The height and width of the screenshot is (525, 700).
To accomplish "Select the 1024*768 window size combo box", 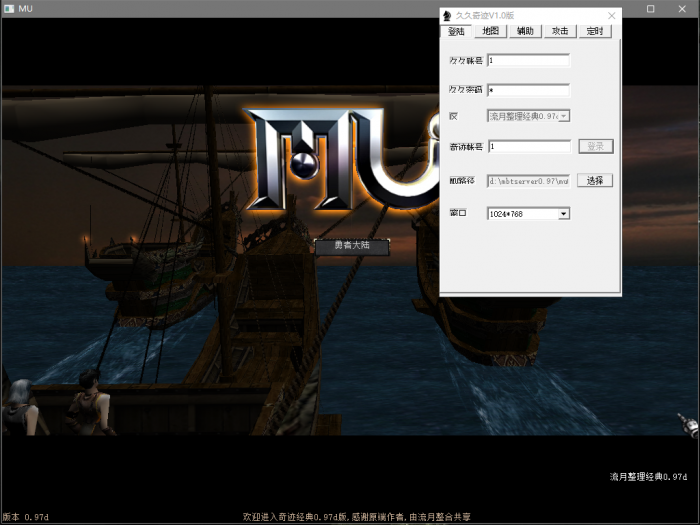I will [529, 214].
